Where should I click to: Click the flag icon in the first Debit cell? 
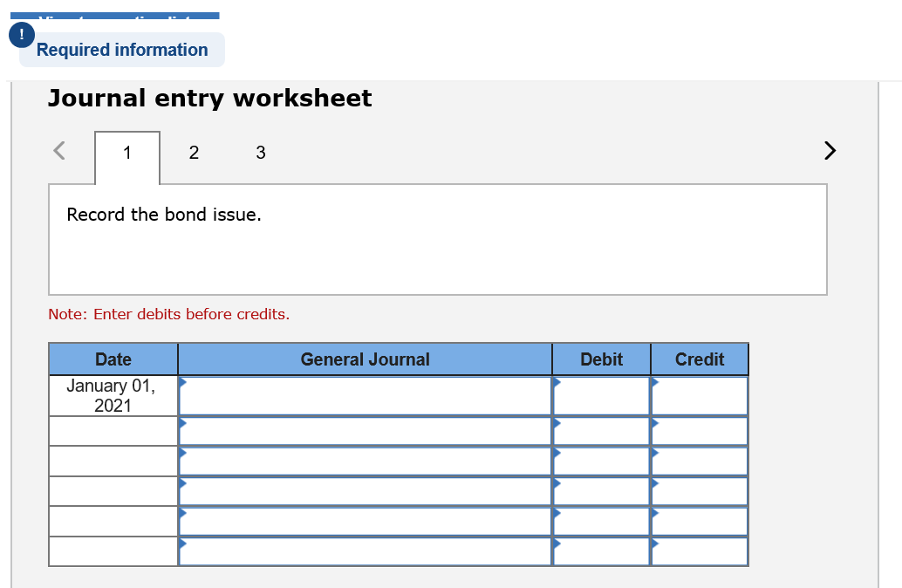[x=557, y=381]
